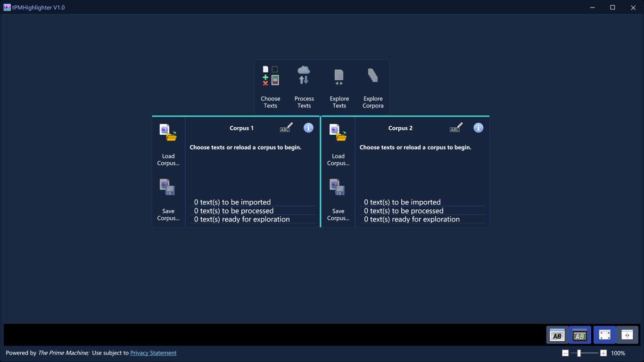644x362 pixels.
Task: Rename Corpus 1 using the ABC pencil icon
Action: coord(286,128)
